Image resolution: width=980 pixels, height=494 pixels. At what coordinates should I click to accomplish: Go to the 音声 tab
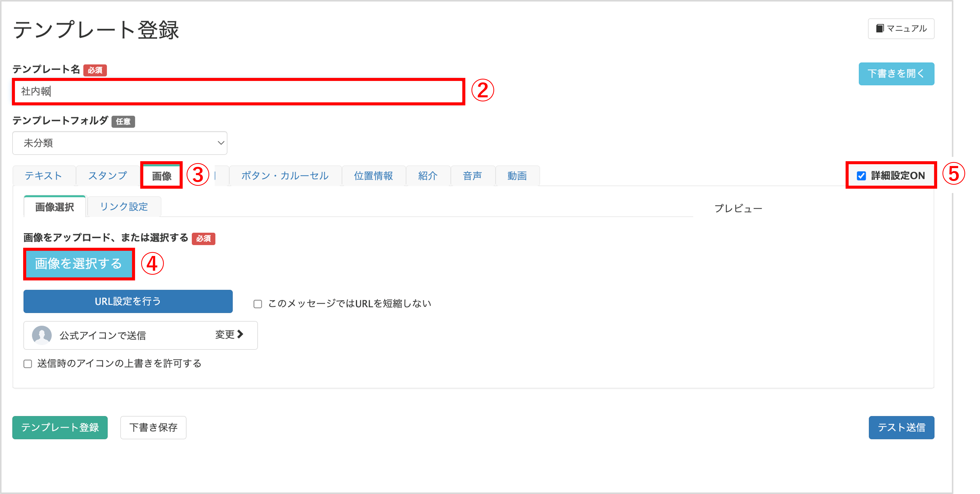[x=472, y=176]
